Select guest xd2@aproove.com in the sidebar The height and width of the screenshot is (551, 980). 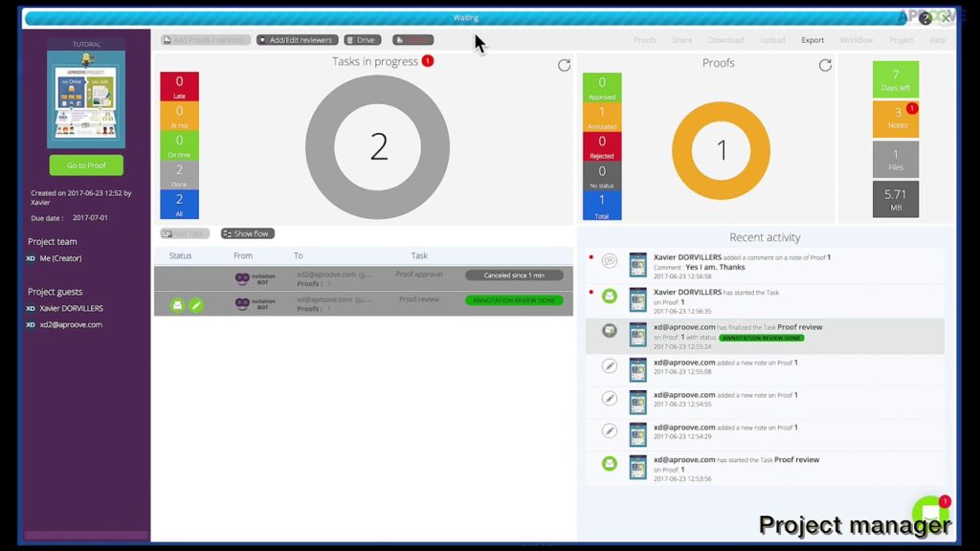(70, 324)
